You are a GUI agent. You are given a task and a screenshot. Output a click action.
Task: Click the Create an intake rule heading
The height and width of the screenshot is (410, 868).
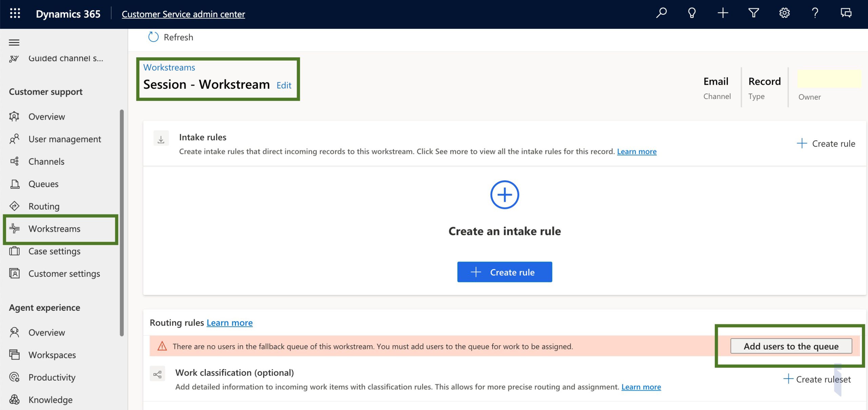(505, 231)
